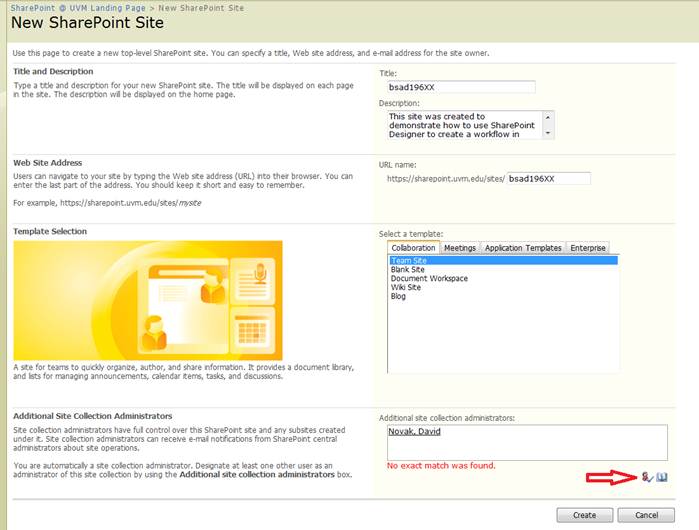The image size is (699, 530).
Task: Click the description scrollbar down arrow
Action: pos(548,133)
